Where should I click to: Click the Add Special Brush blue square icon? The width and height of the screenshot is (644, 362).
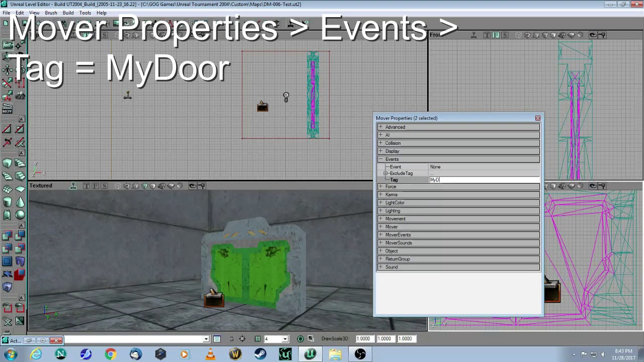point(8,261)
